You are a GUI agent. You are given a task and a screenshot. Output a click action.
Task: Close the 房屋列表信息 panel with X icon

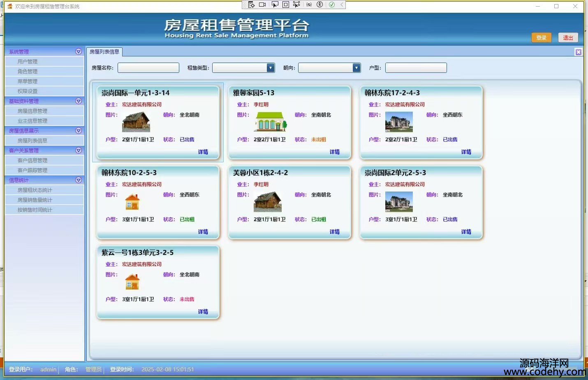(x=578, y=52)
